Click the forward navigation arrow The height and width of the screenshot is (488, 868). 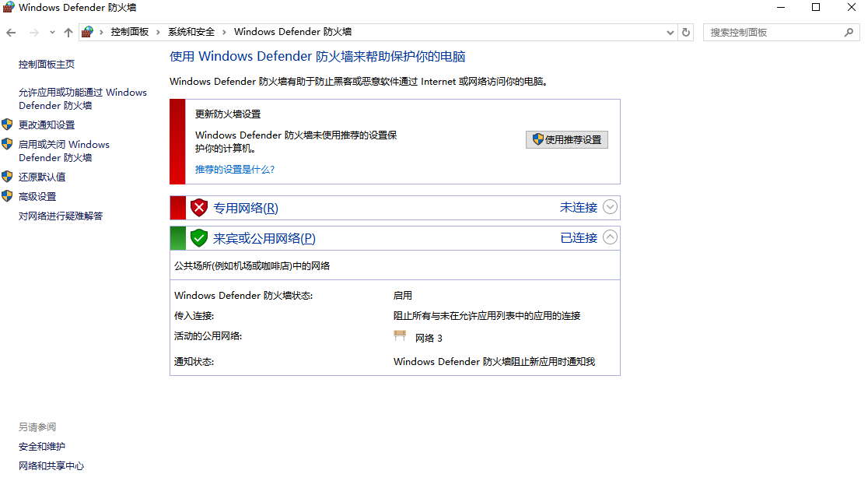pyautogui.click(x=33, y=33)
